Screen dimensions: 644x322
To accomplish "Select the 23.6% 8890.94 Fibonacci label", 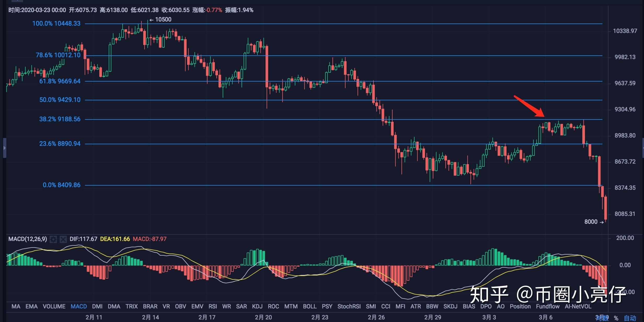I will (60, 144).
